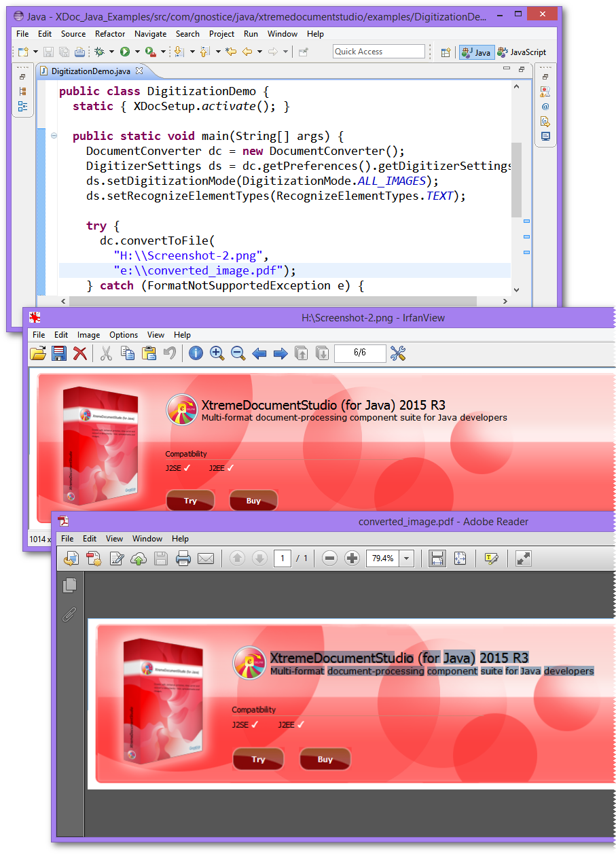The height and width of the screenshot is (854, 616).
Task: Click Save All icon in Eclipse toolbar
Action: tap(64, 52)
